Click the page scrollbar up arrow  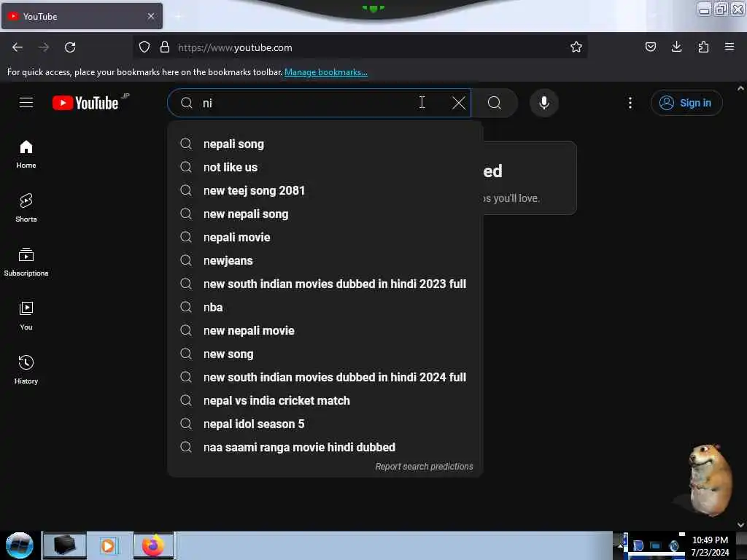pos(740,88)
